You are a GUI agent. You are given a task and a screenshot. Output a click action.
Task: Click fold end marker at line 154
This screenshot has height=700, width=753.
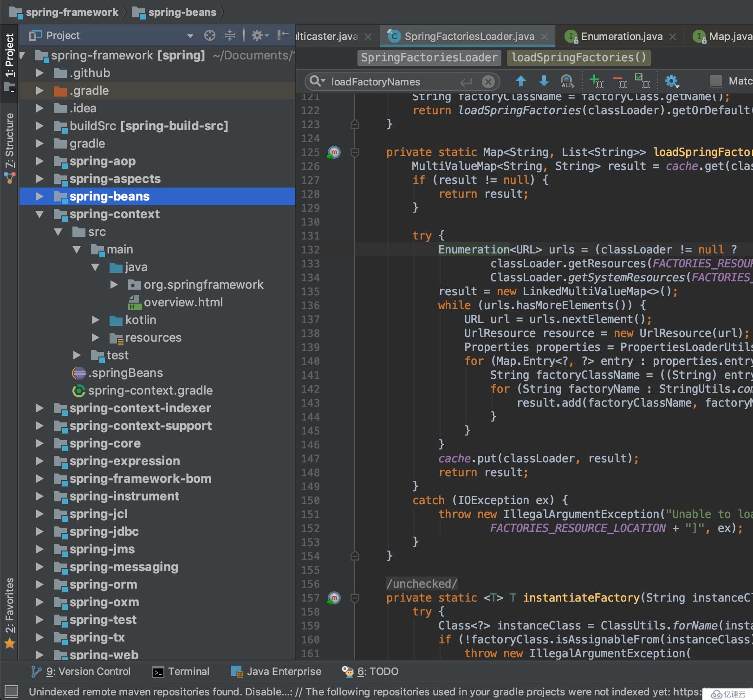[355, 556]
